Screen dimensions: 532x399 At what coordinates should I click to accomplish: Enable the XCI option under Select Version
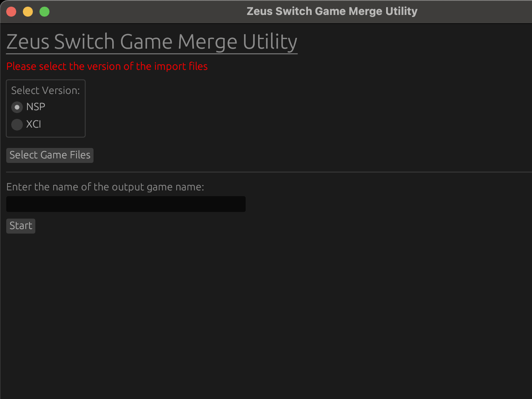pyautogui.click(x=17, y=124)
